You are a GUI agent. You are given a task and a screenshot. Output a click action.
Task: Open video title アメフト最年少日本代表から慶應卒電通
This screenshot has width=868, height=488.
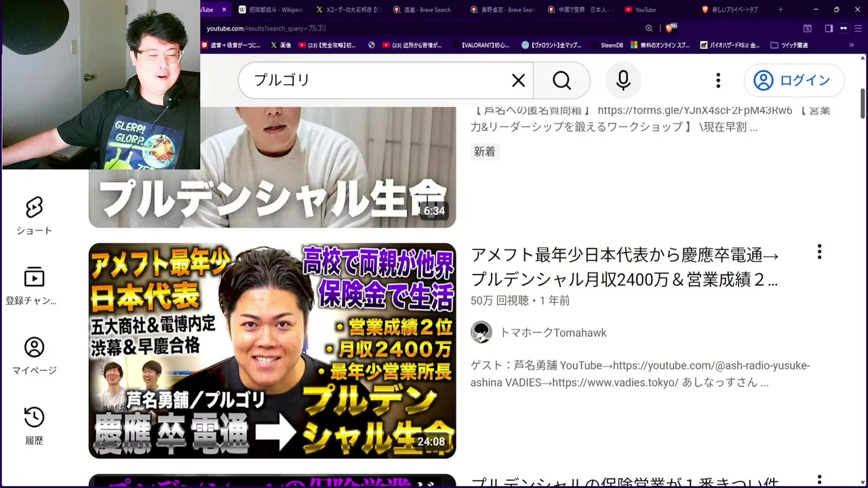[x=625, y=267]
